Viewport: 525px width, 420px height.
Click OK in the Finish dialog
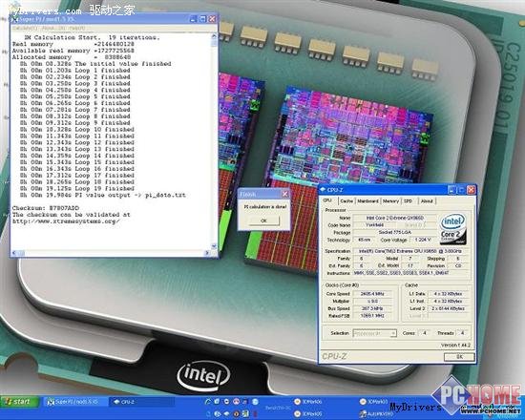(263, 220)
